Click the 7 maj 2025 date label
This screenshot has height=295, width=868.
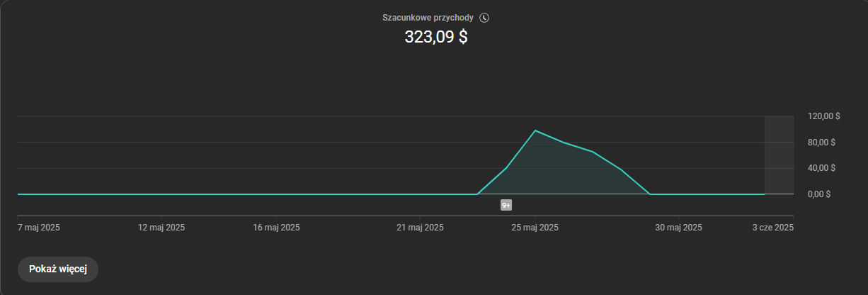[x=38, y=228]
